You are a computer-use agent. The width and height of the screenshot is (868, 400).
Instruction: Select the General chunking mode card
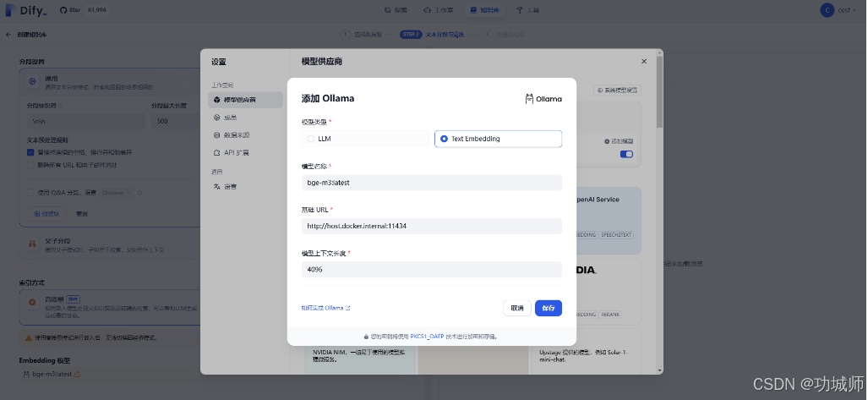click(x=111, y=82)
